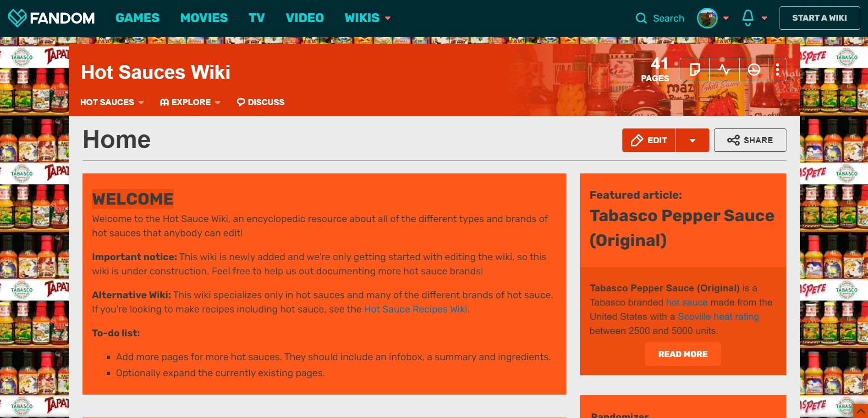The height and width of the screenshot is (418, 868).
Task: Click the Share button
Action: [750, 140]
